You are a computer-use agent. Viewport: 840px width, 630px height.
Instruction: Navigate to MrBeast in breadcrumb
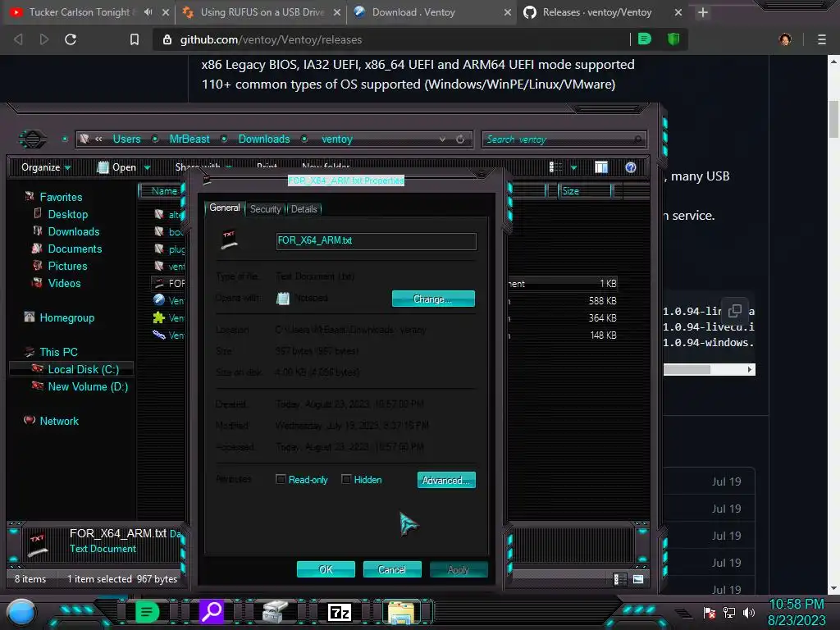[x=189, y=139]
